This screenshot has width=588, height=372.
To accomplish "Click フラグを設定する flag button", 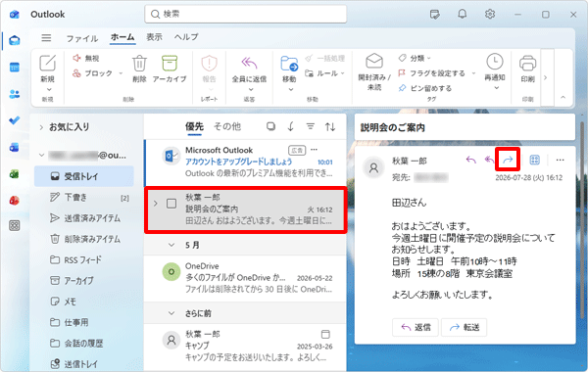I will click(432, 73).
